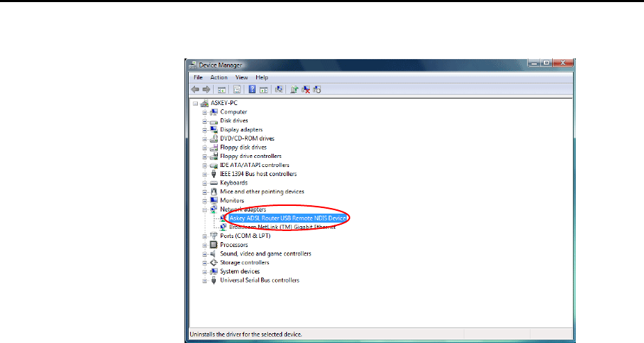The width and height of the screenshot is (644, 343).
Task: Select the Computer category icon
Action: [x=214, y=111]
